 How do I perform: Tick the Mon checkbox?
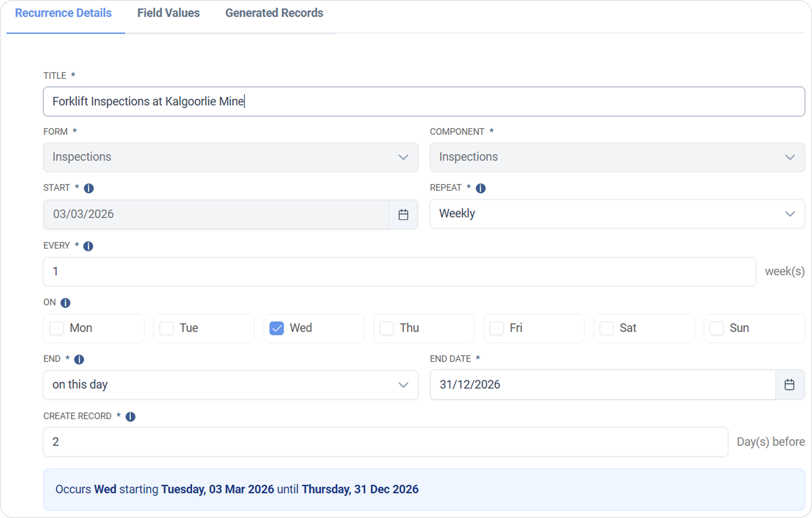coord(57,328)
